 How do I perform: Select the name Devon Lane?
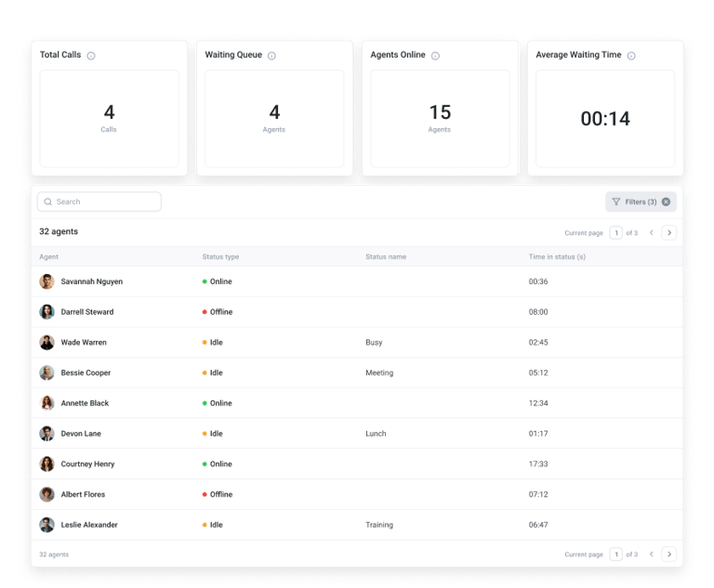tap(81, 433)
